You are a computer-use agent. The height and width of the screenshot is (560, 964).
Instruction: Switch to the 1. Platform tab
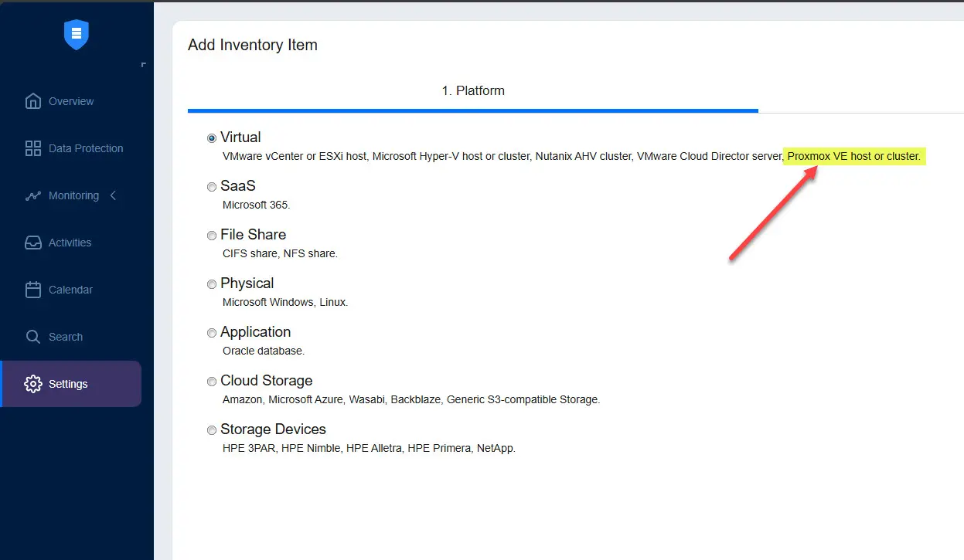(x=473, y=91)
